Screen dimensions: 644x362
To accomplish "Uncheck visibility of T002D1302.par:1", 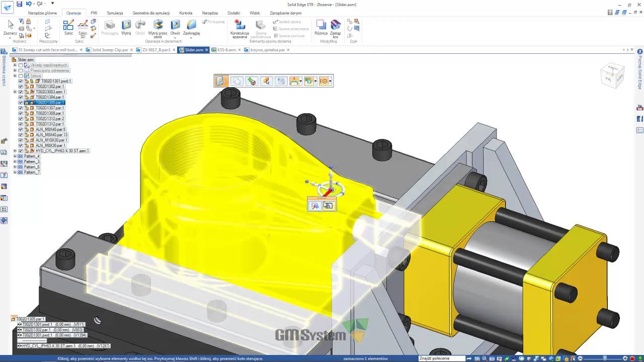I will pyautogui.click(x=21, y=86).
